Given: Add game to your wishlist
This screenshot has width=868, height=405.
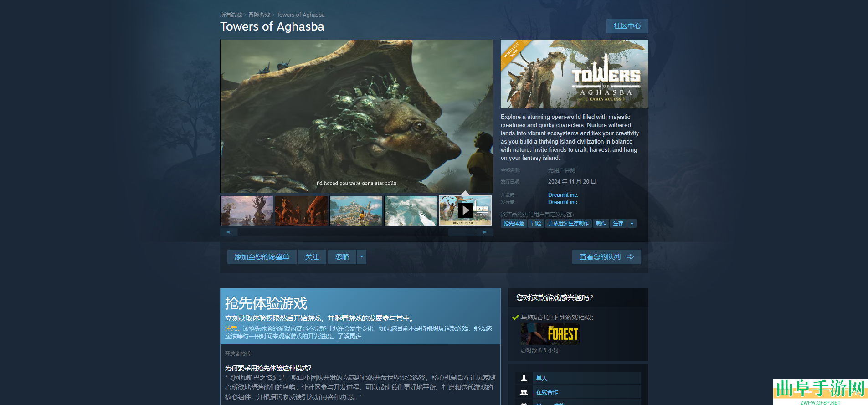Looking at the screenshot, I should pyautogui.click(x=262, y=257).
